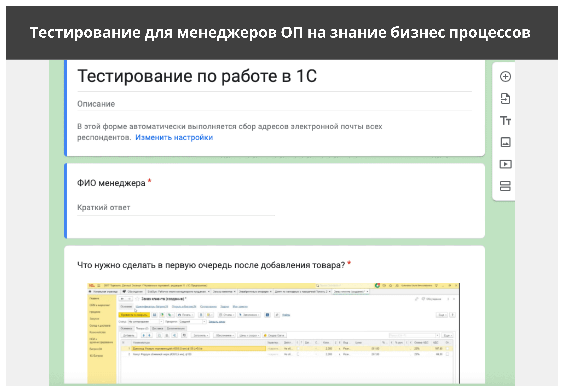
Task: Click the Import questions icon
Action: click(x=505, y=98)
